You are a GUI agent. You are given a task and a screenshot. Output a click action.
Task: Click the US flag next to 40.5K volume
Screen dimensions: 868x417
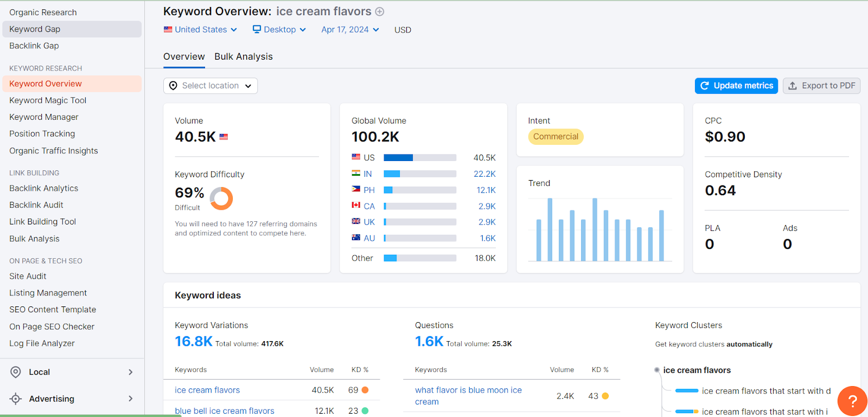(224, 137)
